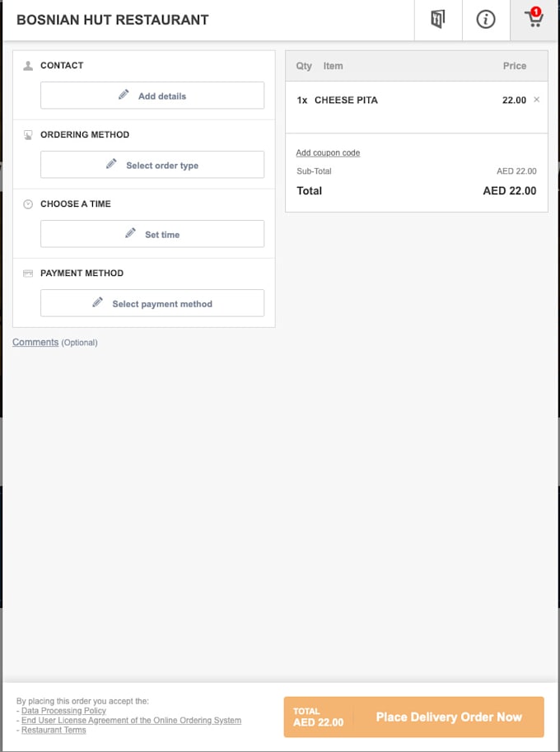The height and width of the screenshot is (752, 560).
Task: Click the Cheese Pita item row
Action: [x=417, y=107]
